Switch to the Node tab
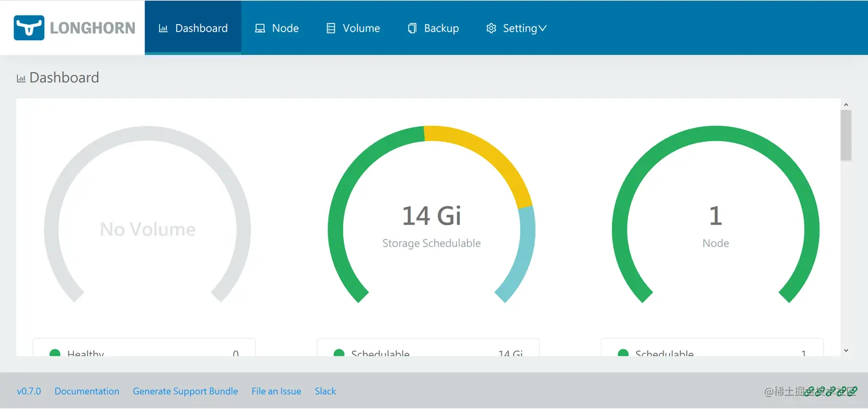Viewport: 868px width, 409px height. point(278,28)
